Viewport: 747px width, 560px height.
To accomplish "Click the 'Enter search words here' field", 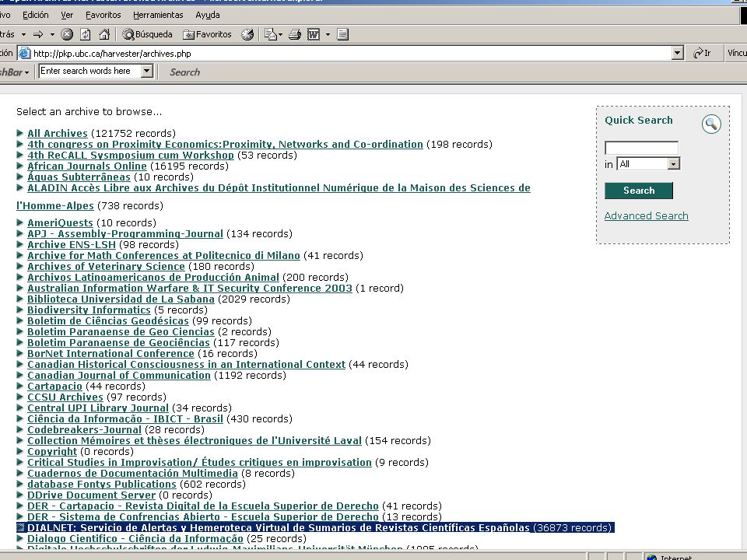I will coord(90,71).
